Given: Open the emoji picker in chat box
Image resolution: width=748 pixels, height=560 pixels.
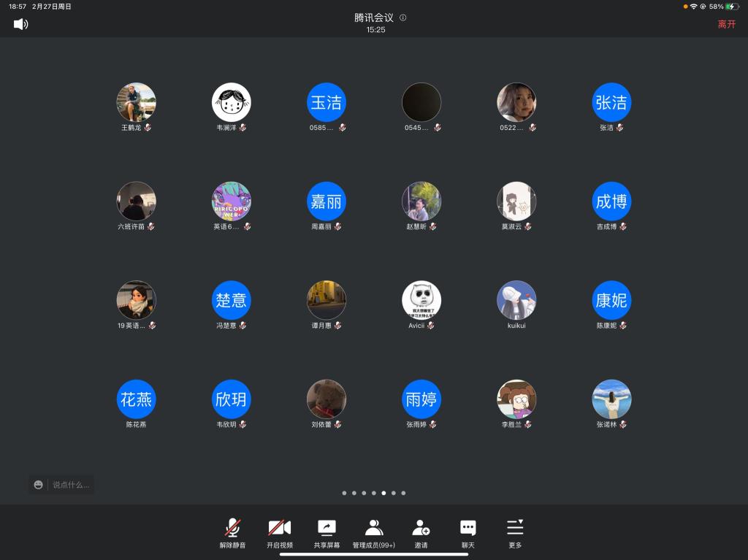Looking at the screenshot, I should click(39, 485).
